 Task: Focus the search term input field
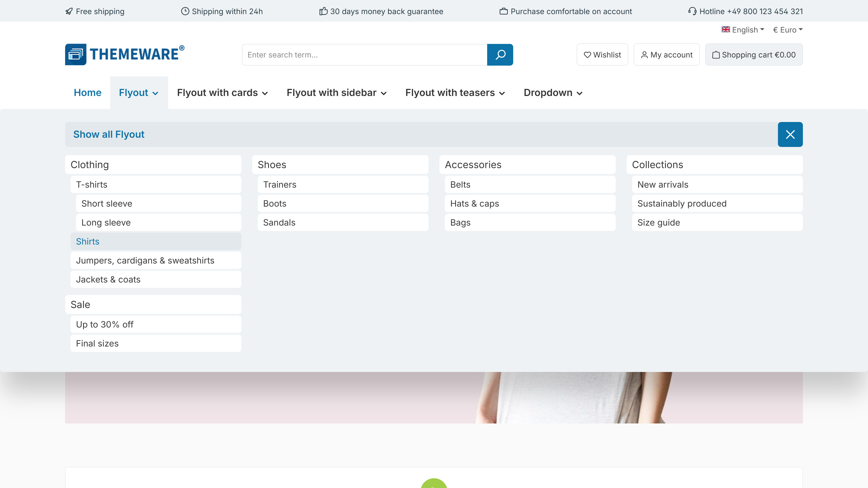pyautogui.click(x=365, y=54)
